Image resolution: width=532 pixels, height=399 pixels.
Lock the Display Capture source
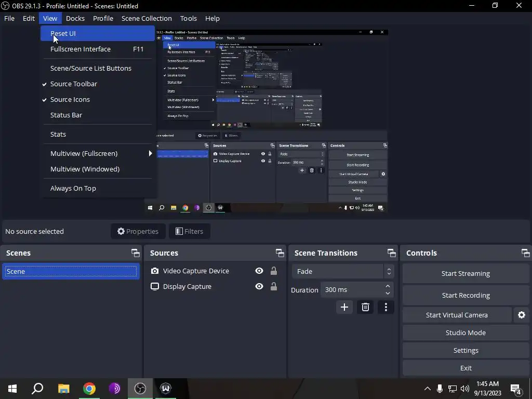point(273,286)
